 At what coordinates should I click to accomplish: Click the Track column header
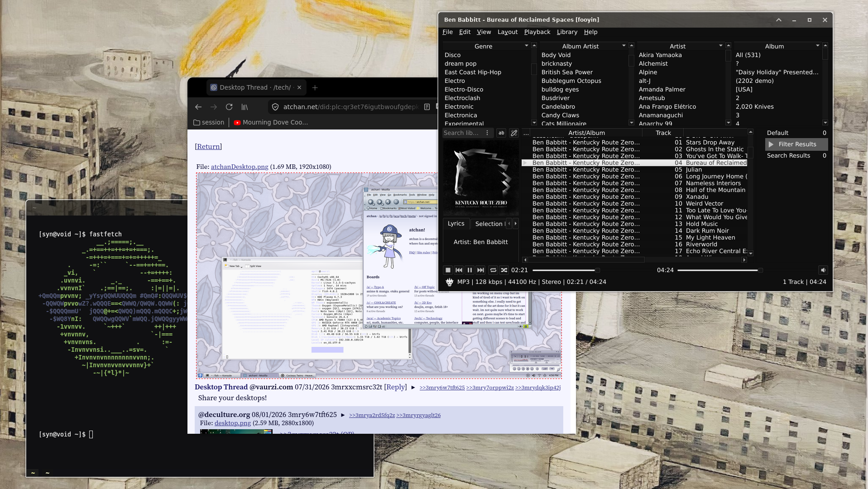(x=663, y=133)
